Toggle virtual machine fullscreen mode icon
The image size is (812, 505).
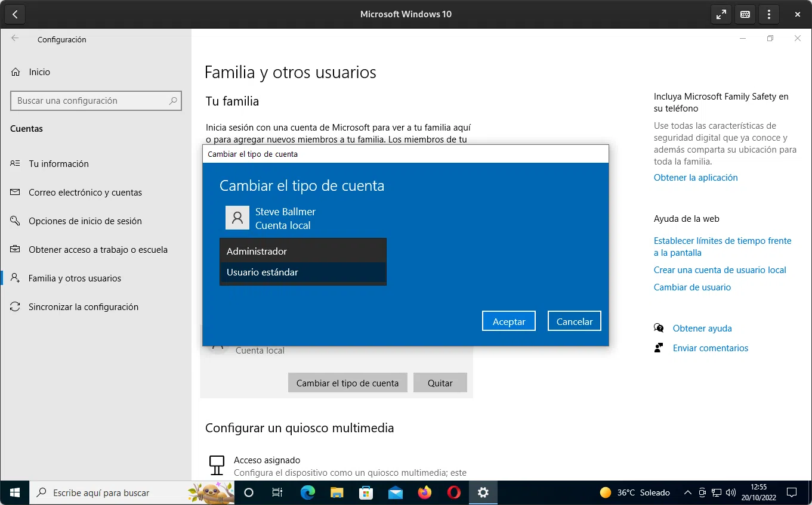coord(721,14)
